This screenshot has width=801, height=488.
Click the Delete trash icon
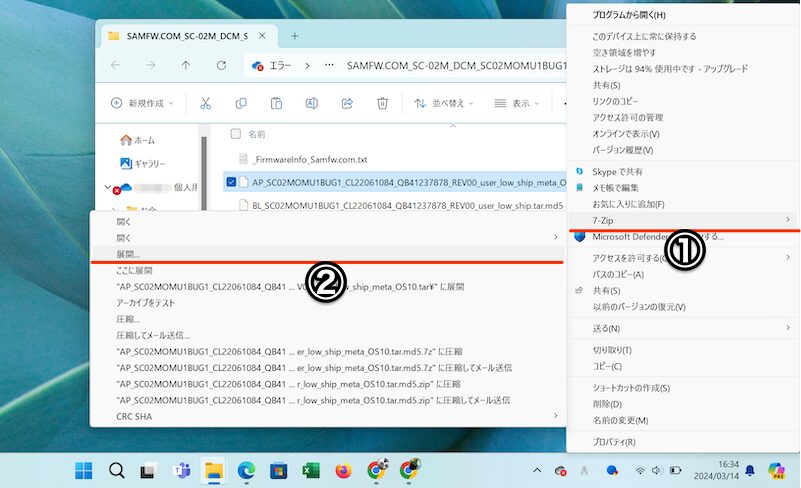[382, 103]
